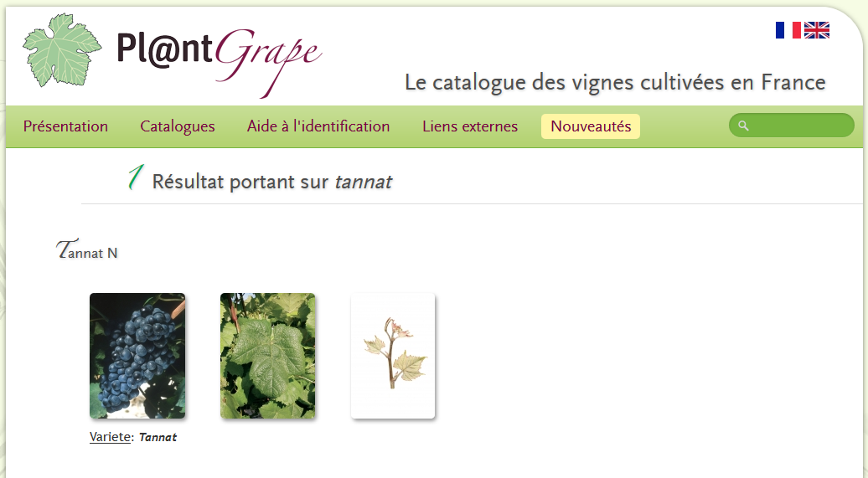Screen dimensions: 868x478
Task: Click the green result count number 1
Action: (136, 177)
